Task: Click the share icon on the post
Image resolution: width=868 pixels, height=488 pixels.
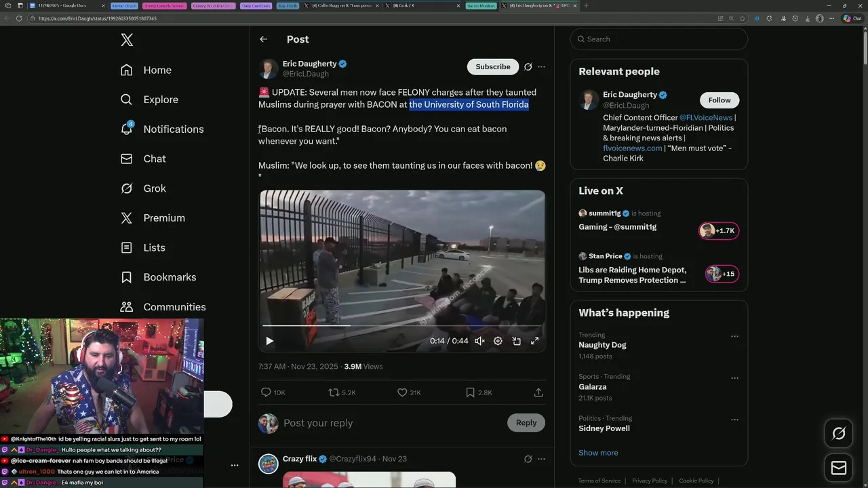Action: point(538,392)
